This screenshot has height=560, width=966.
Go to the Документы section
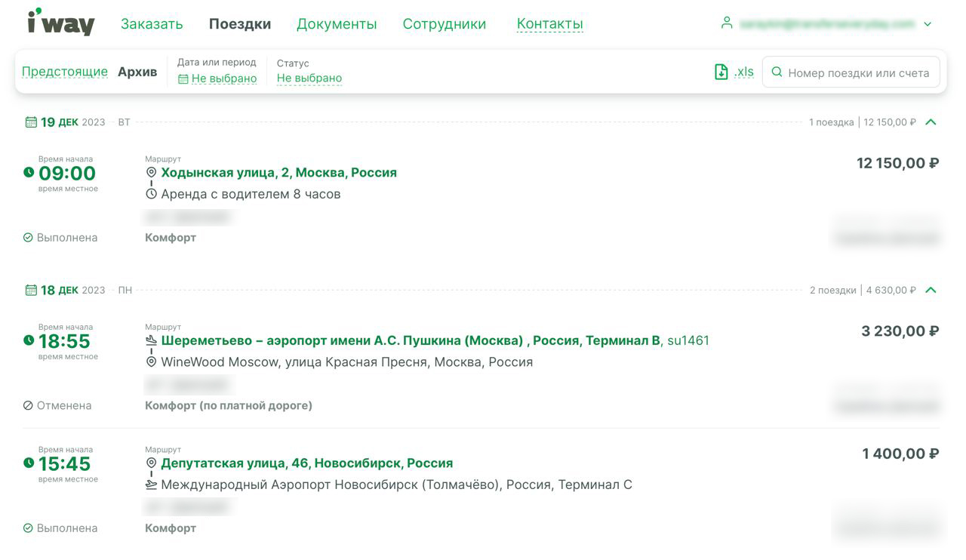[337, 24]
